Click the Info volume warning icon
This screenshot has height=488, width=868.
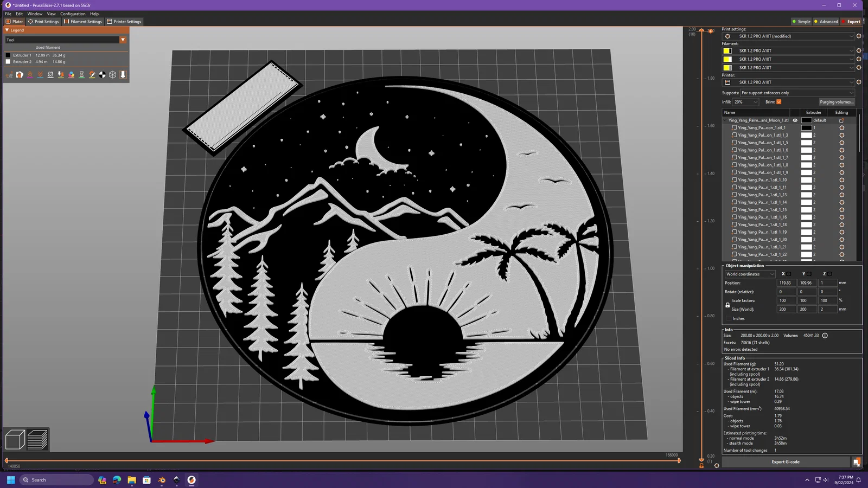coord(825,336)
